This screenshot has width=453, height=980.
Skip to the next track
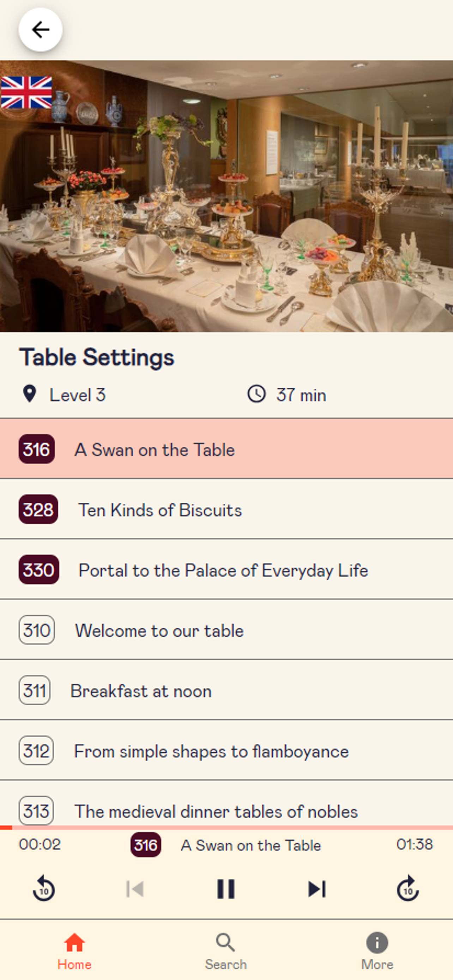(317, 889)
